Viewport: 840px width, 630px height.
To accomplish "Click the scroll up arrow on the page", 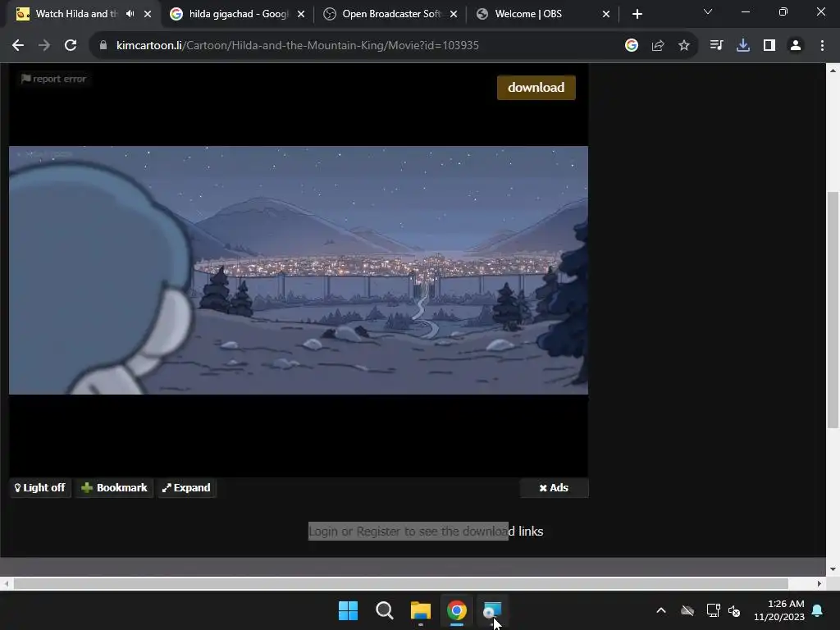I will click(833, 71).
